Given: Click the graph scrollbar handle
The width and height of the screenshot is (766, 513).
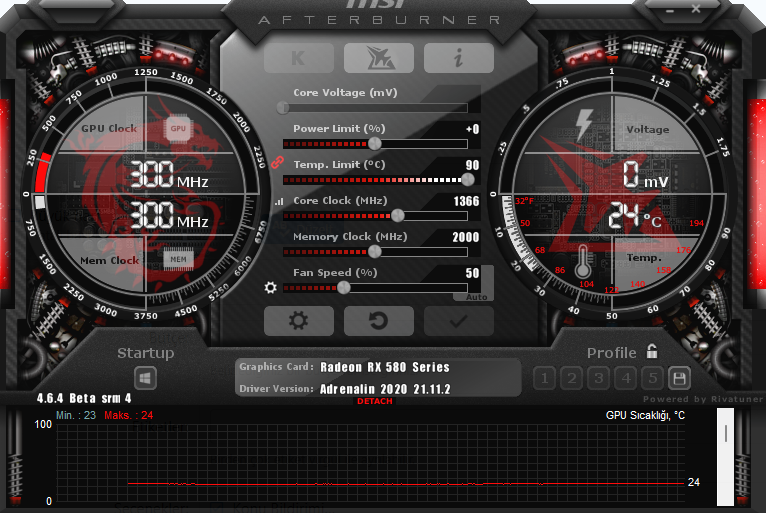Looking at the screenshot, I should point(725,433).
